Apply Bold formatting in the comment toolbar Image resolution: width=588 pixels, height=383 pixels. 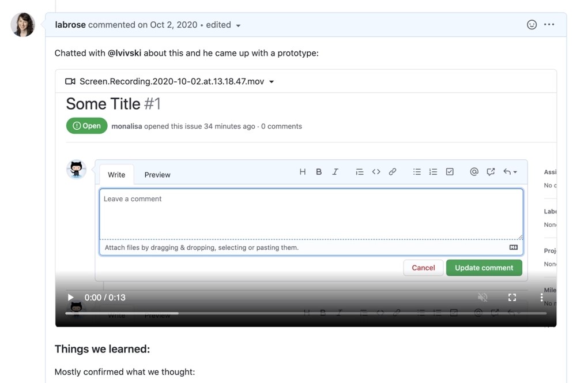tap(318, 171)
